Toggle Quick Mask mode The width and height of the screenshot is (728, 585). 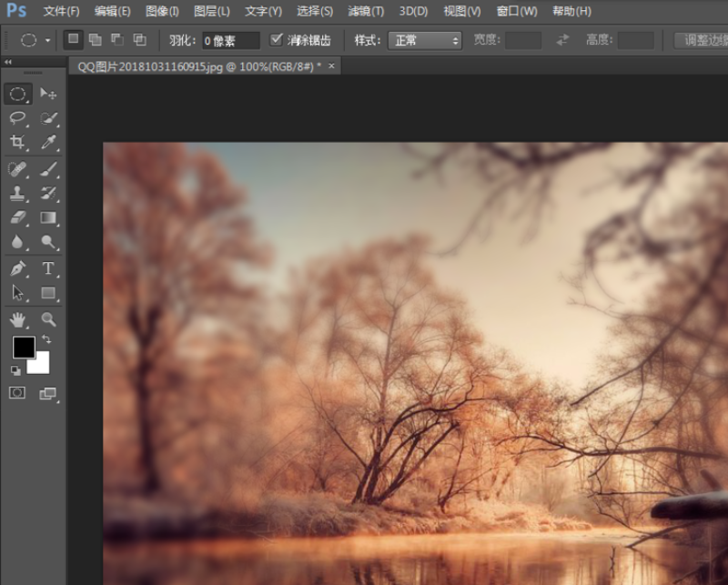tap(17, 393)
